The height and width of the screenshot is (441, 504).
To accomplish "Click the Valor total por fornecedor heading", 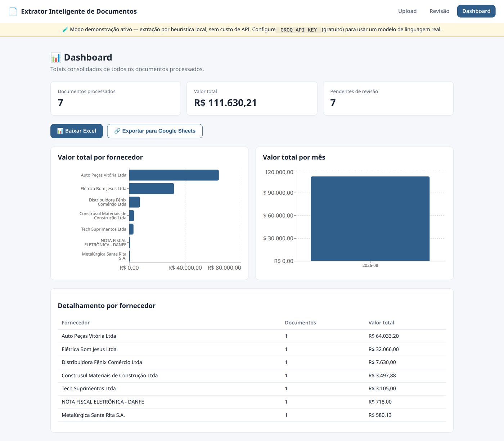I will coord(100,157).
